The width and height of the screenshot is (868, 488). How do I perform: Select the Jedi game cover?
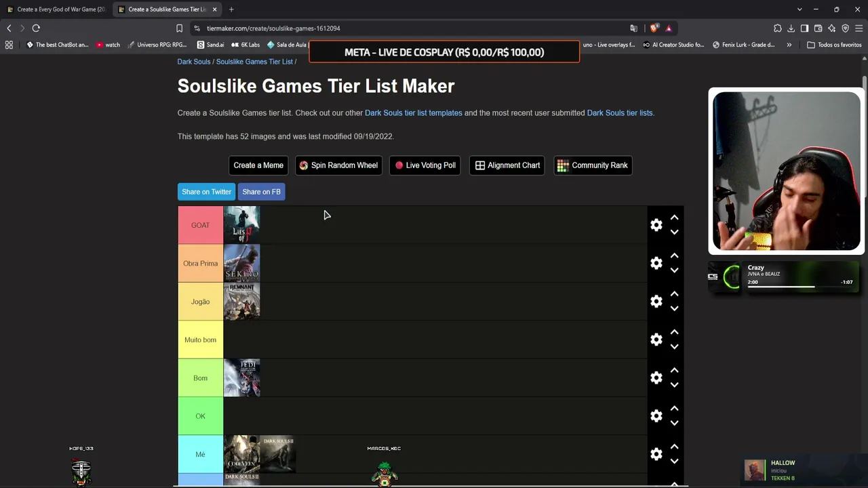pos(241,378)
